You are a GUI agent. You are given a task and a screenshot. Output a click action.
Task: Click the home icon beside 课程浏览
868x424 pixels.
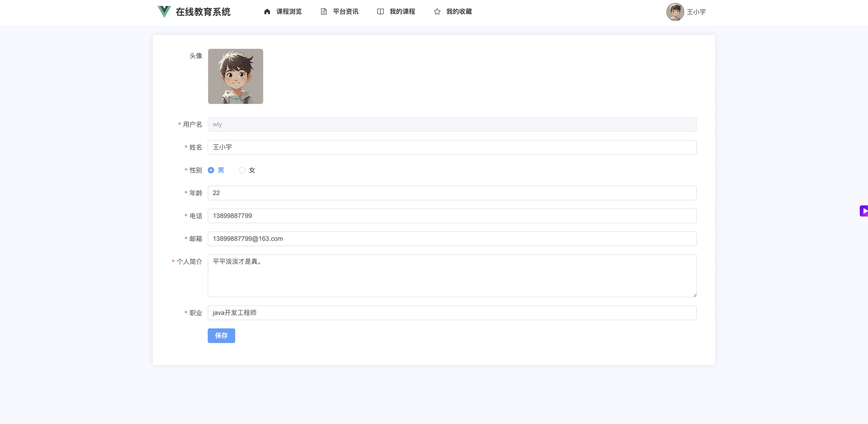[267, 12]
